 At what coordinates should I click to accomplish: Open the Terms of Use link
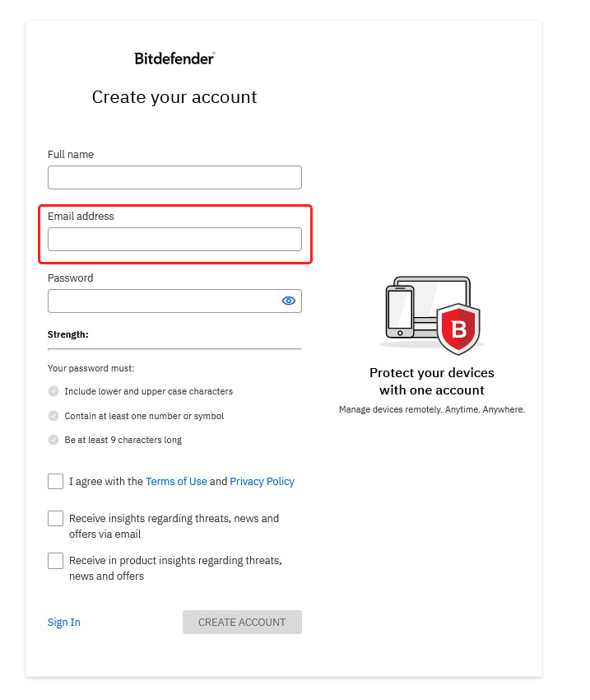176,481
